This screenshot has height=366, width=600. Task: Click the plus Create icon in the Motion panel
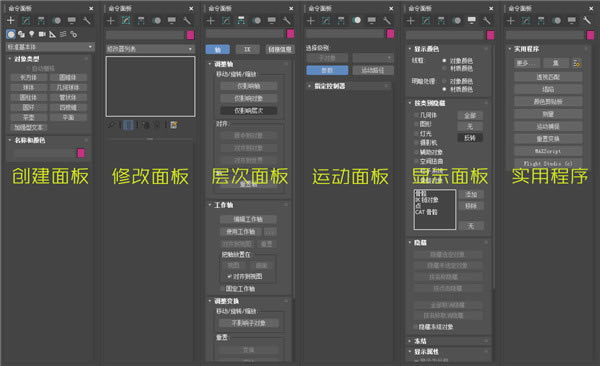point(311,21)
